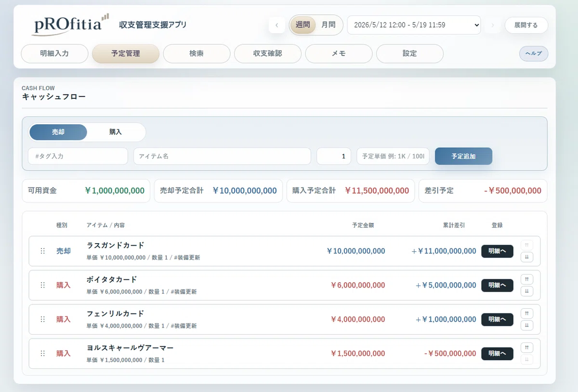Select ヨルスキャールヴアーマー item name
The height and width of the screenshot is (392, 578).
(130, 348)
